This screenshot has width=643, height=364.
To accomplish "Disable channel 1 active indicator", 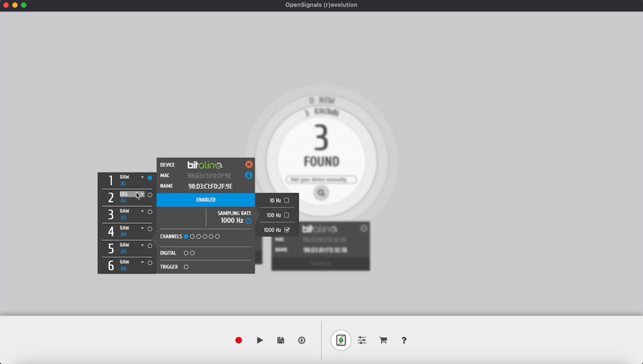I will tap(150, 178).
